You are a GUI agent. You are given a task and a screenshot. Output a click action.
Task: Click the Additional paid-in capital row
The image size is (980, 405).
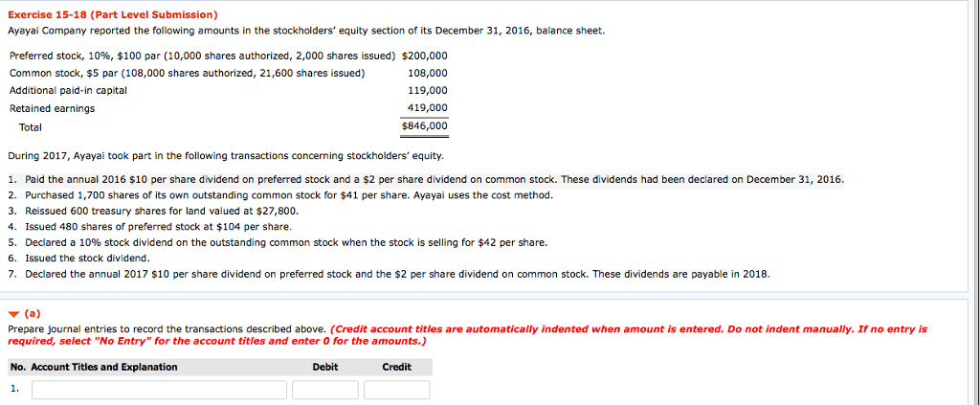pyautogui.click(x=68, y=90)
